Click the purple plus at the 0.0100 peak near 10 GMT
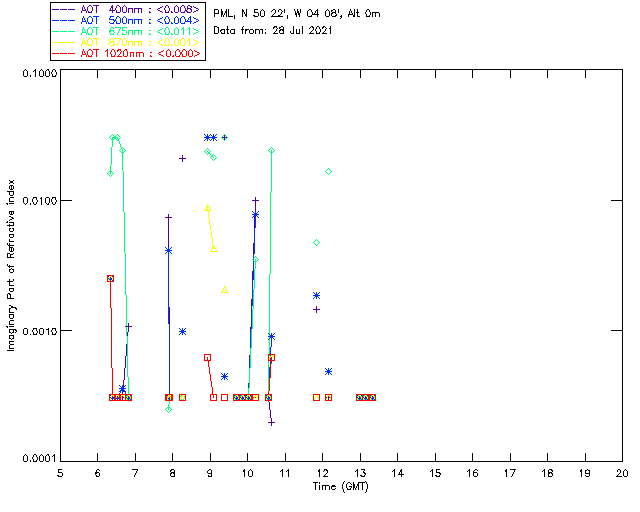Screen dimensions: 640x512 tap(256, 200)
